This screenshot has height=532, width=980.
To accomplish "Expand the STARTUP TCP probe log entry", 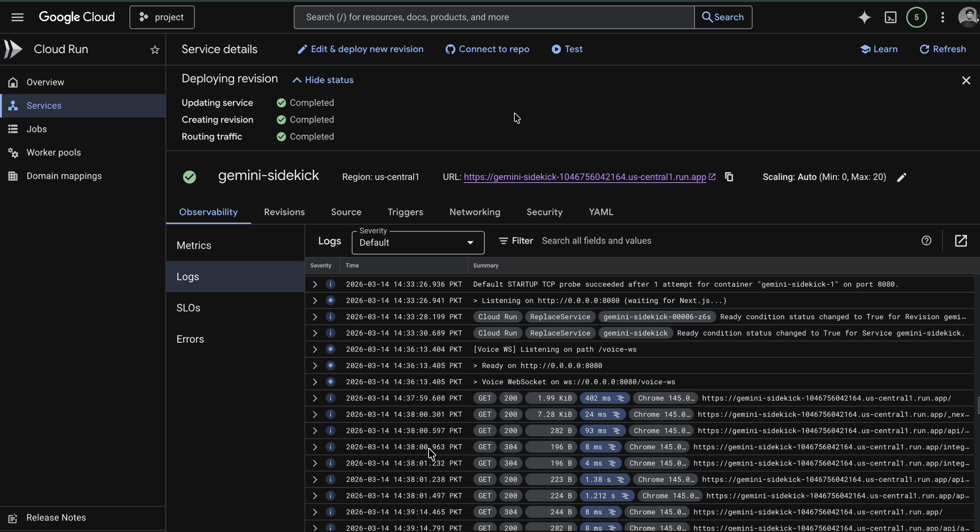I will pos(314,284).
